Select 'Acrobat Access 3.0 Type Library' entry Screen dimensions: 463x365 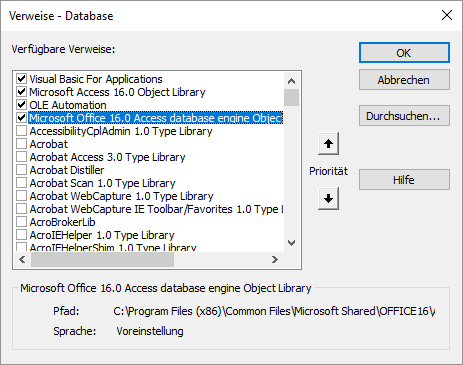[107, 157]
